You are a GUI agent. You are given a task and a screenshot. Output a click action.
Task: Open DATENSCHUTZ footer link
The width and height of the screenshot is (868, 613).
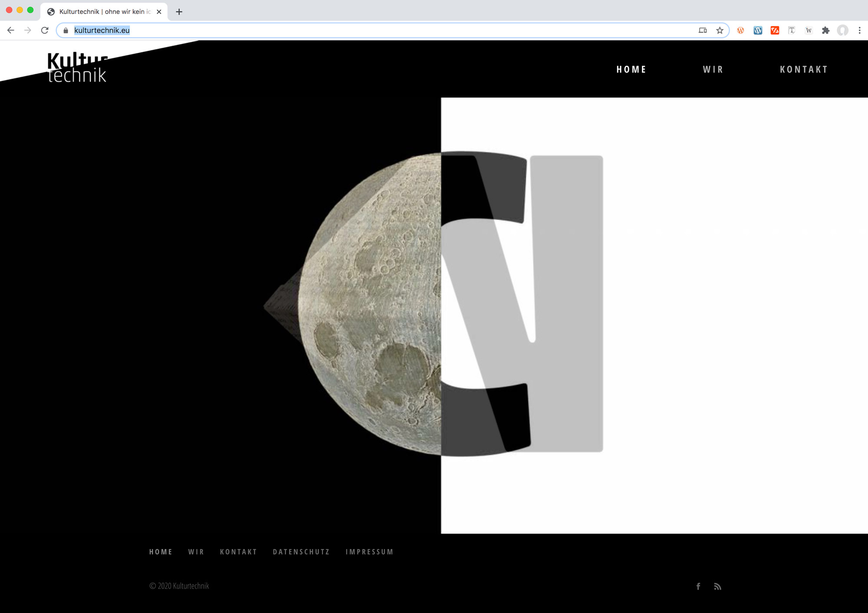click(301, 552)
